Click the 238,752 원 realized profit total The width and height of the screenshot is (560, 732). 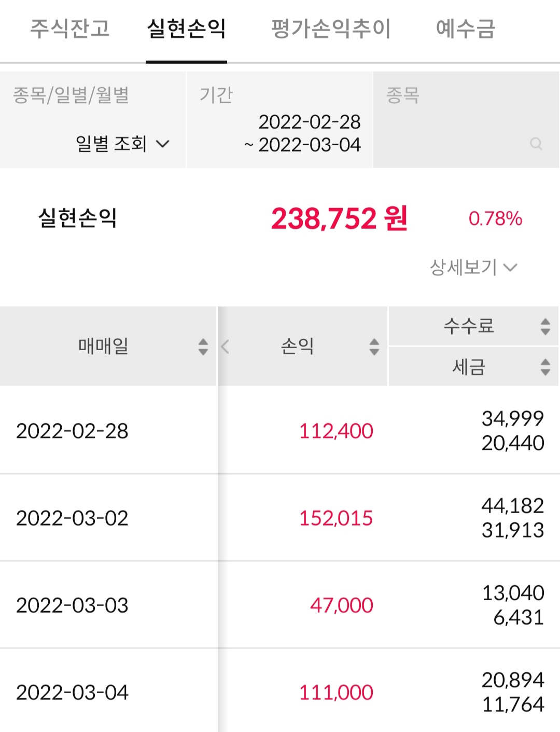point(339,218)
